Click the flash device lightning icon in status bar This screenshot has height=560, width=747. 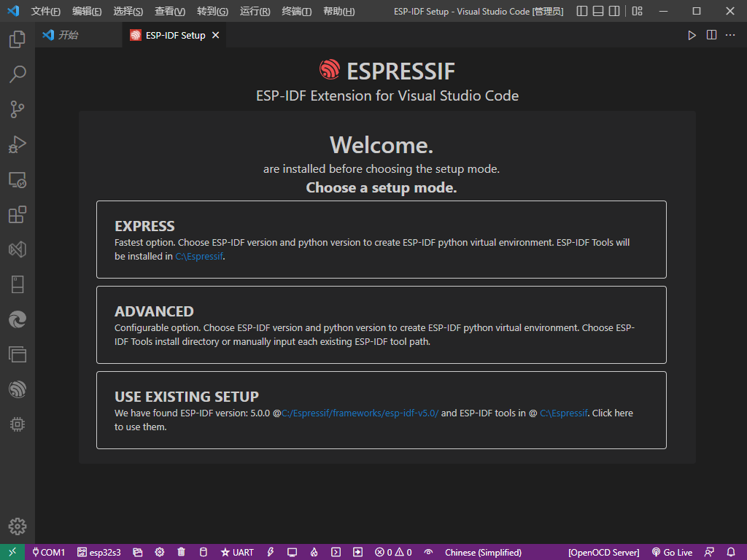click(270, 553)
